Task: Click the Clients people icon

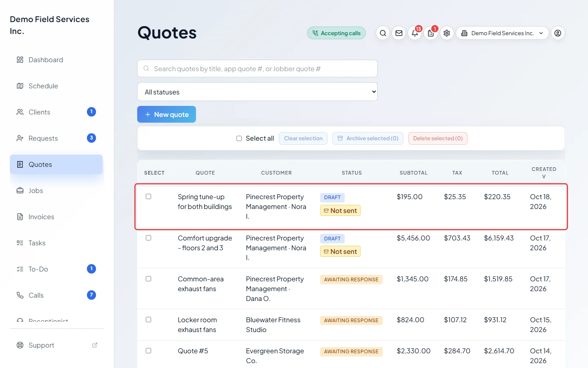Action: pos(20,112)
